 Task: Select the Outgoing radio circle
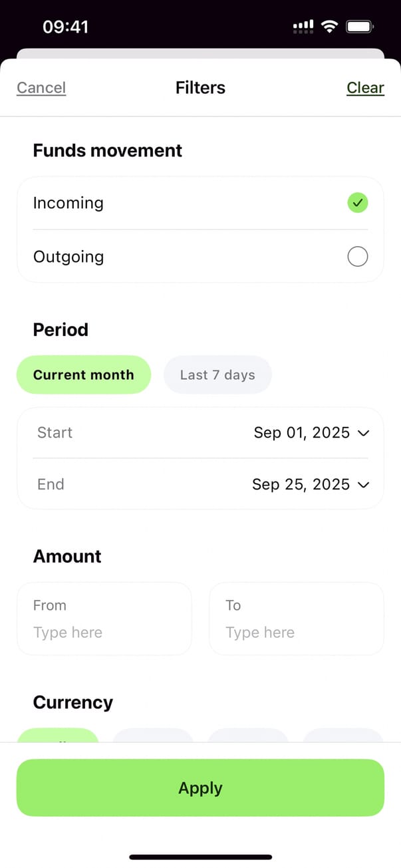[358, 257]
